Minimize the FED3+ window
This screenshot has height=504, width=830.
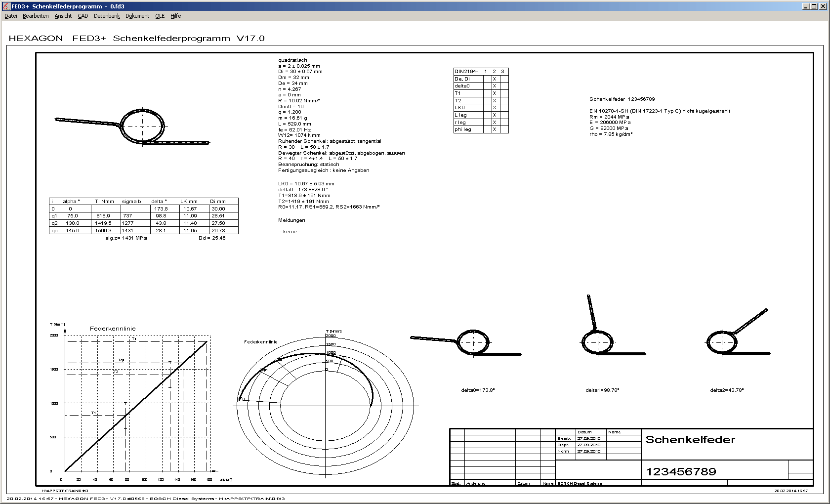click(806, 6)
